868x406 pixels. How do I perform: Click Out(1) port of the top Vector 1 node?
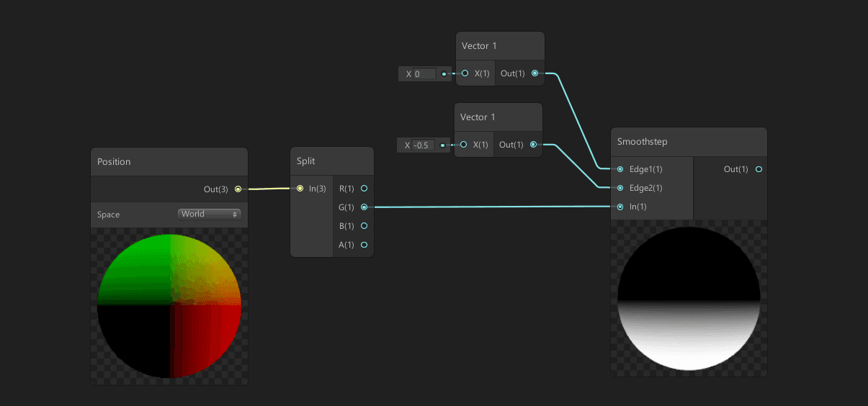click(534, 73)
